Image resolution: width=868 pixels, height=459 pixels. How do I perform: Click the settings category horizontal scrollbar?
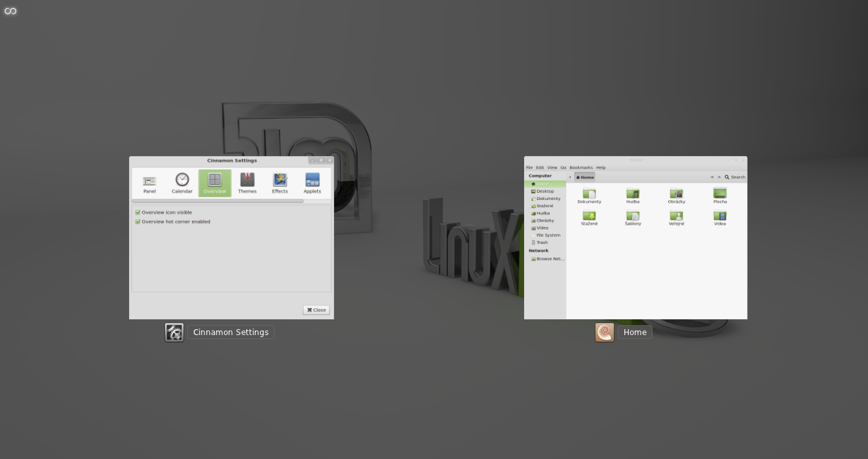[x=219, y=201]
